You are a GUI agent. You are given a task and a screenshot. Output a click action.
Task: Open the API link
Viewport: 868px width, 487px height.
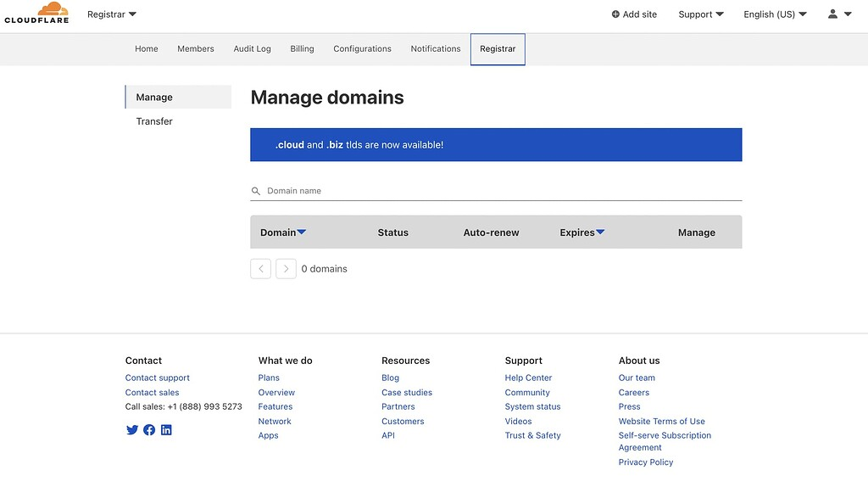[x=388, y=435]
